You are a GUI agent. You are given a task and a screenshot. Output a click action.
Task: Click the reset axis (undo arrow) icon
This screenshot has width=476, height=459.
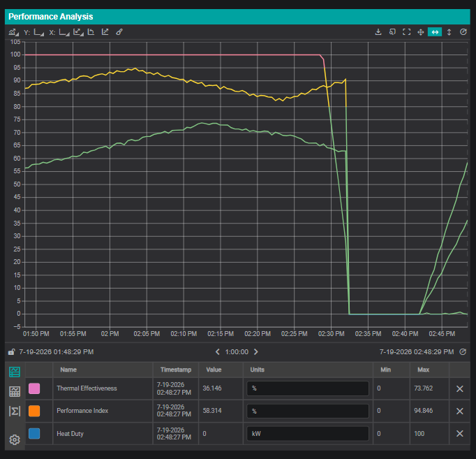91,32
